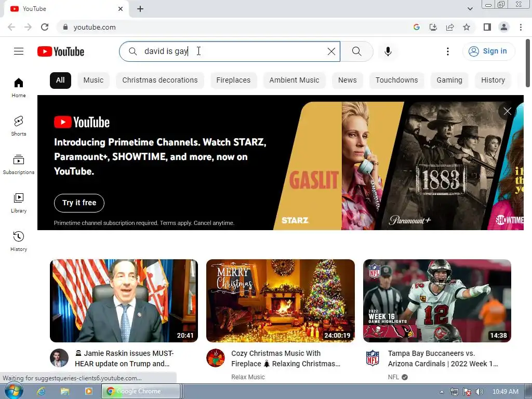Bookmark this page with star icon
Screen dimensions: 532x399
coord(467,27)
